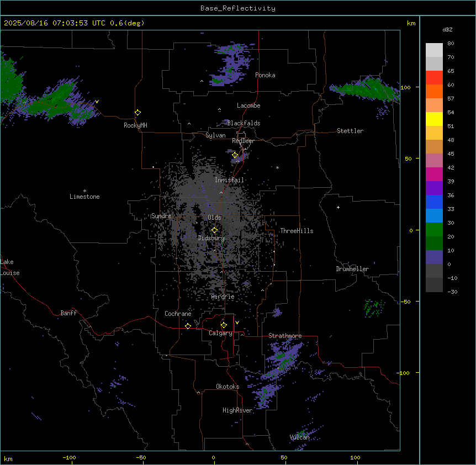
Task: Click the Drumheller label
Action: pyautogui.click(x=352, y=269)
